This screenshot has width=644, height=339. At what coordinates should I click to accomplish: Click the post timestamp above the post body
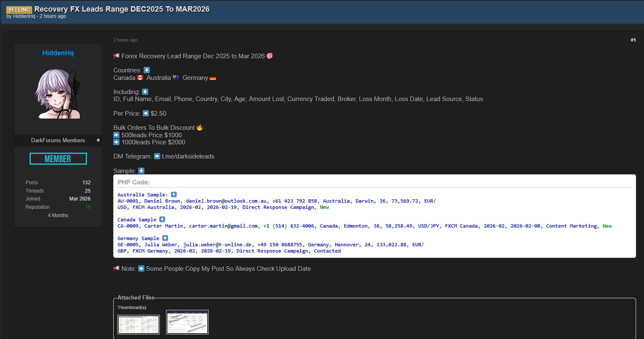tap(125, 40)
